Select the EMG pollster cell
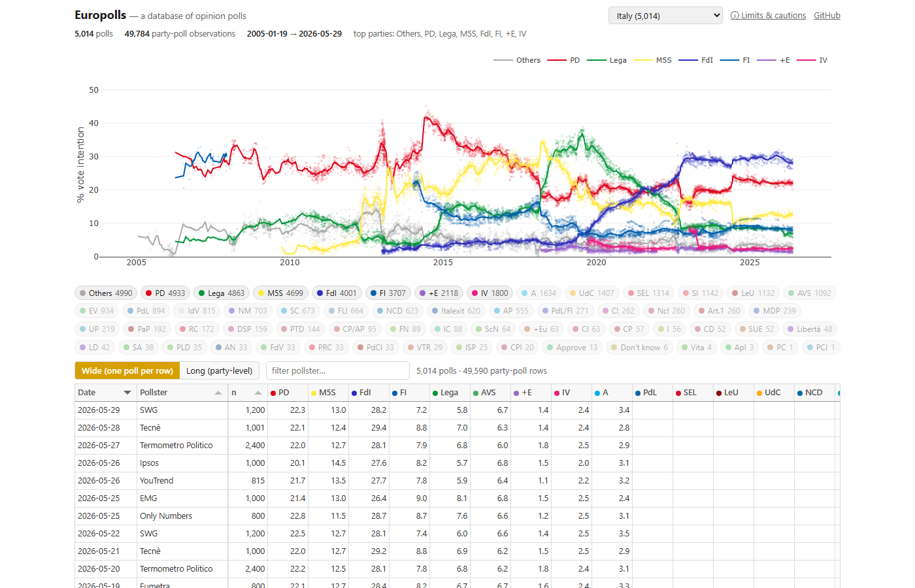 (x=182, y=498)
